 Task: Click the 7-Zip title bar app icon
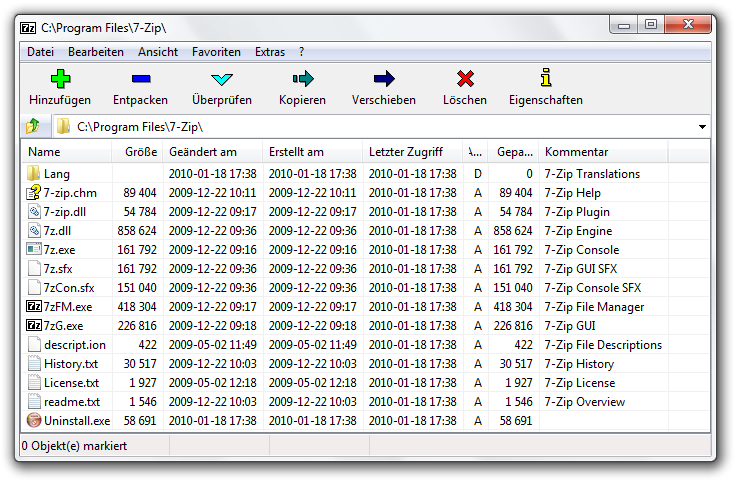click(28, 28)
